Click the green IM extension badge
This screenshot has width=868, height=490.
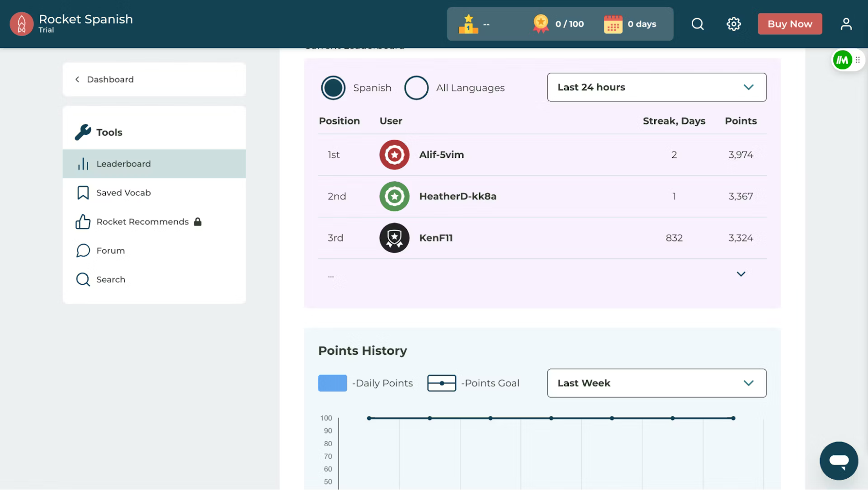pos(843,60)
